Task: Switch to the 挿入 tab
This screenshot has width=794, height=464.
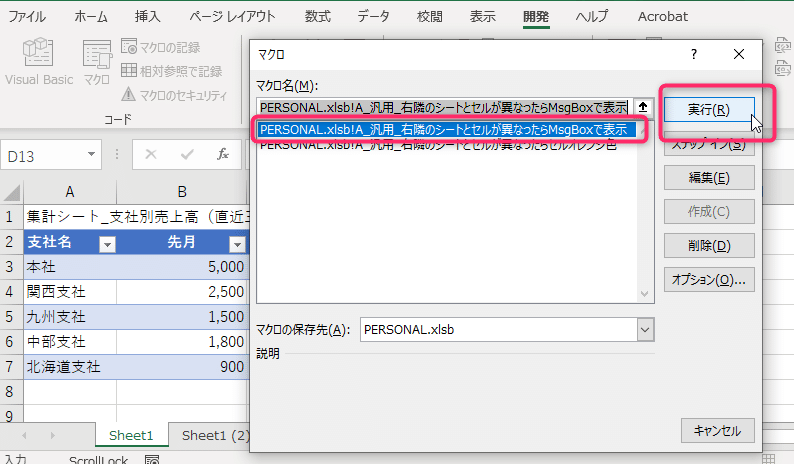Action: [147, 17]
